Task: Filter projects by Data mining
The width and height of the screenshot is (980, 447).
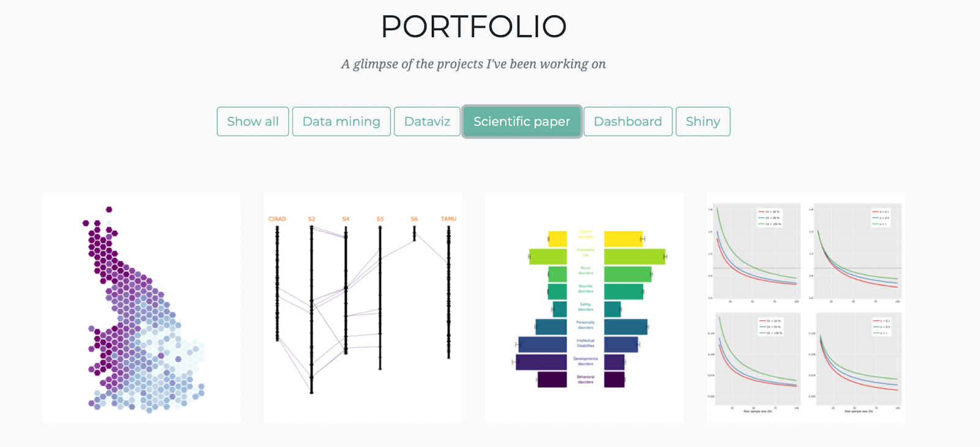Action: coord(341,121)
